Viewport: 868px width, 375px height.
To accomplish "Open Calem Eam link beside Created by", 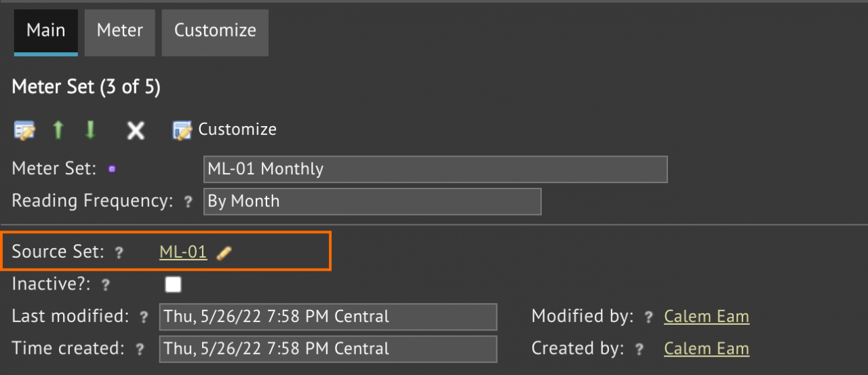I will (707, 349).
